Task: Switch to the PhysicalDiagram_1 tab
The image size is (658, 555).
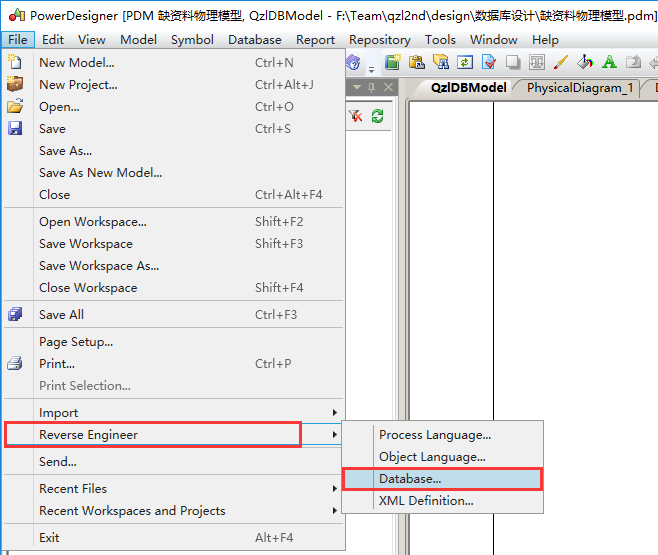Action: (580, 88)
